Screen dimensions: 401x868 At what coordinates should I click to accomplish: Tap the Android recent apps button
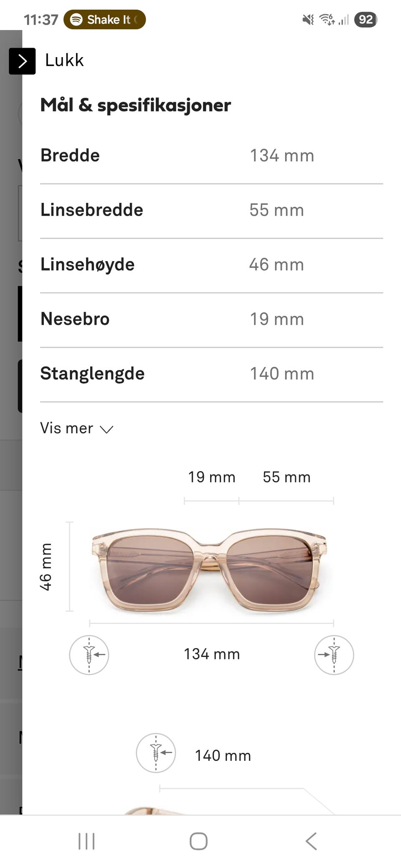86,841
